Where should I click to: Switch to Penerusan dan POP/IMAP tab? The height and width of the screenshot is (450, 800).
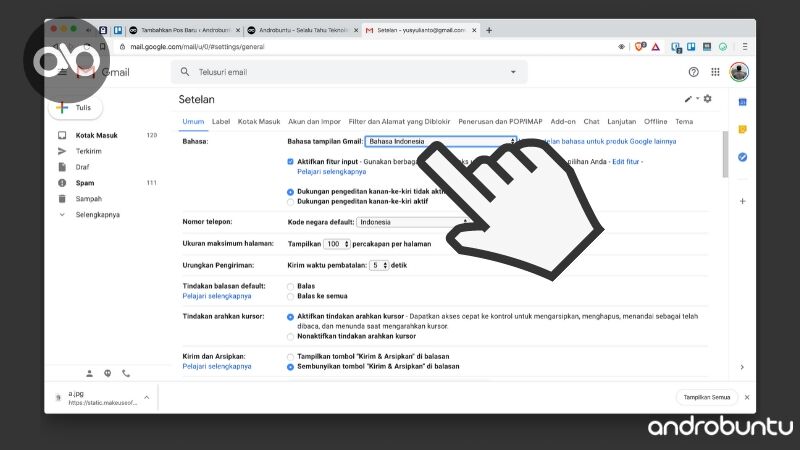[501, 121]
